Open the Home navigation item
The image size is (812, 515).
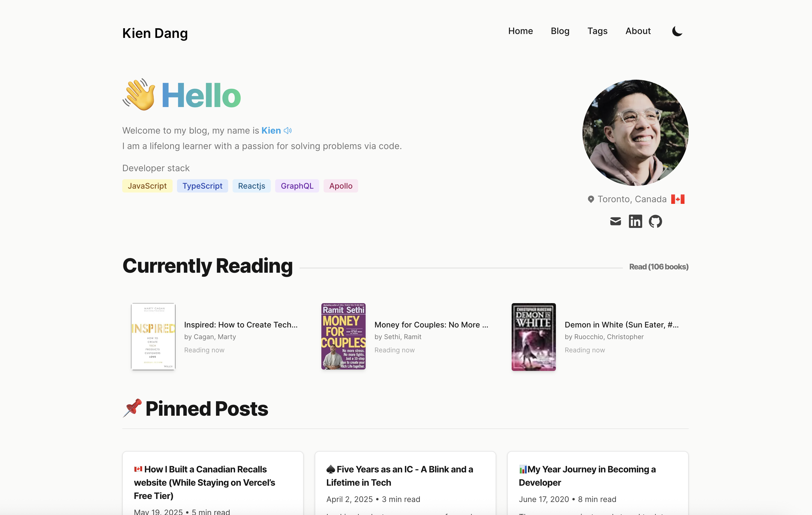[520, 31]
